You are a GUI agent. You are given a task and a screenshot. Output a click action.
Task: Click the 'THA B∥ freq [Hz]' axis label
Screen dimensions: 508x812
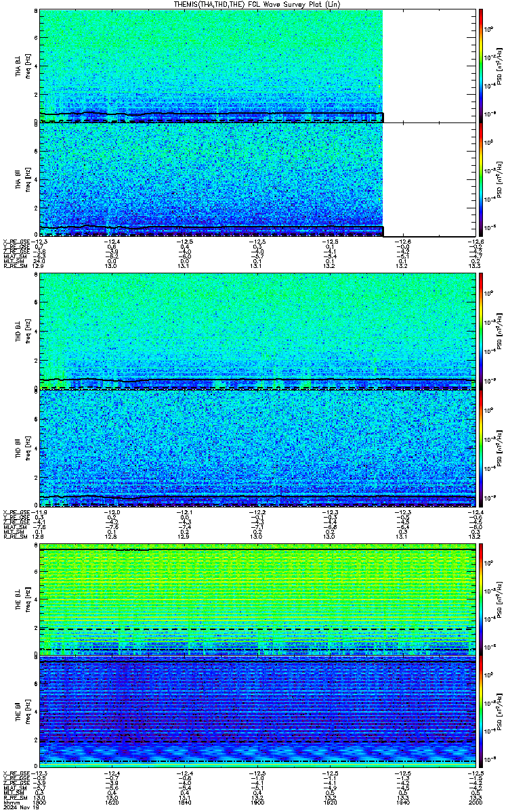coord(22,180)
